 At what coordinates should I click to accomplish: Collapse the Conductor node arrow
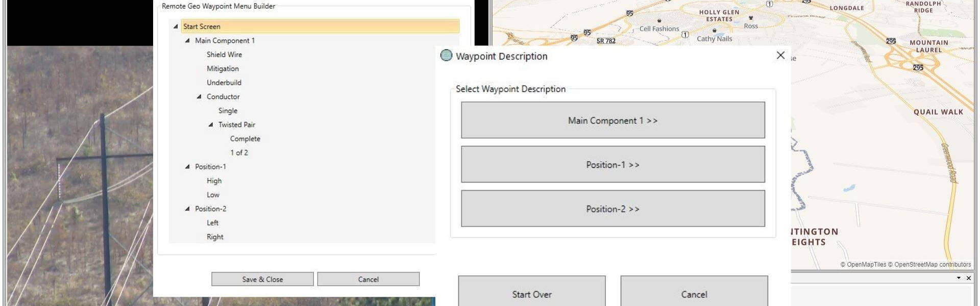199,96
